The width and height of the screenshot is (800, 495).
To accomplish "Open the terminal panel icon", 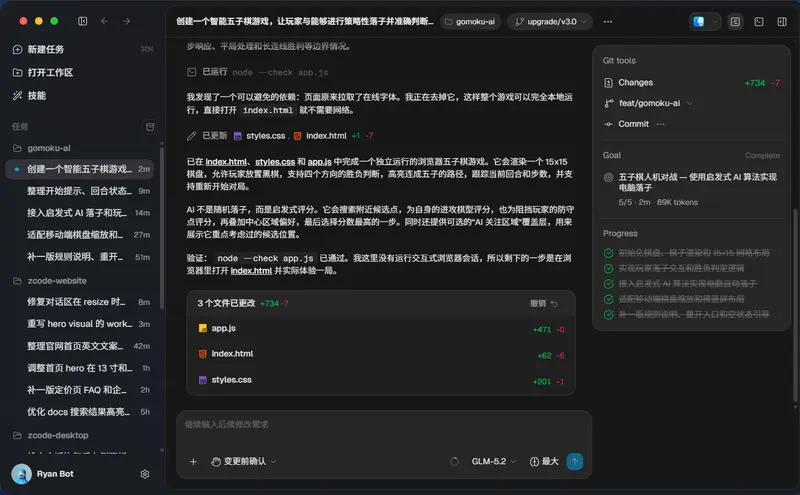I will pos(759,21).
